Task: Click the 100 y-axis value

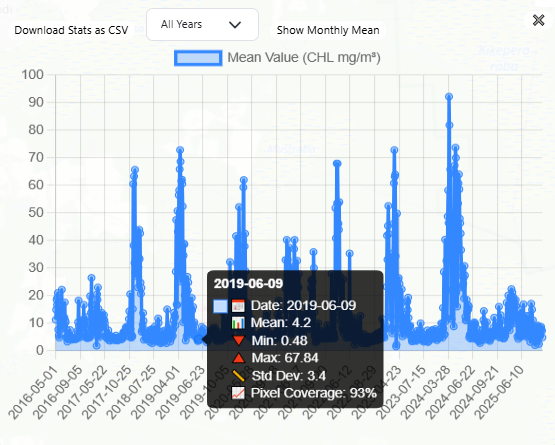Action: point(33,75)
